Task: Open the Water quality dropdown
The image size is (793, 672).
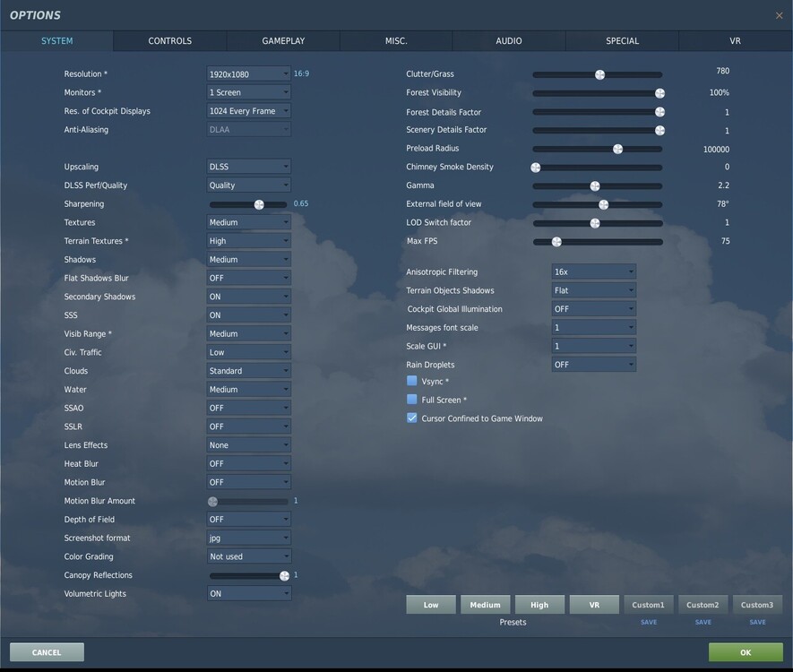Action: point(248,389)
